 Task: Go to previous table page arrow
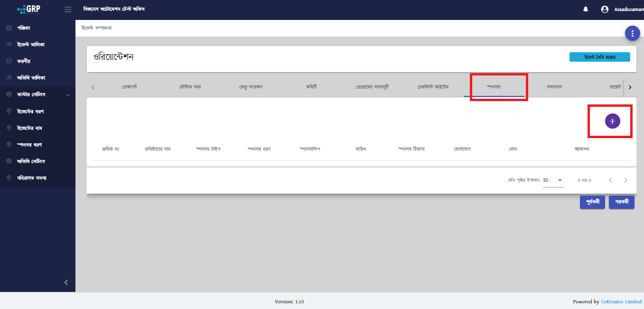point(611,180)
